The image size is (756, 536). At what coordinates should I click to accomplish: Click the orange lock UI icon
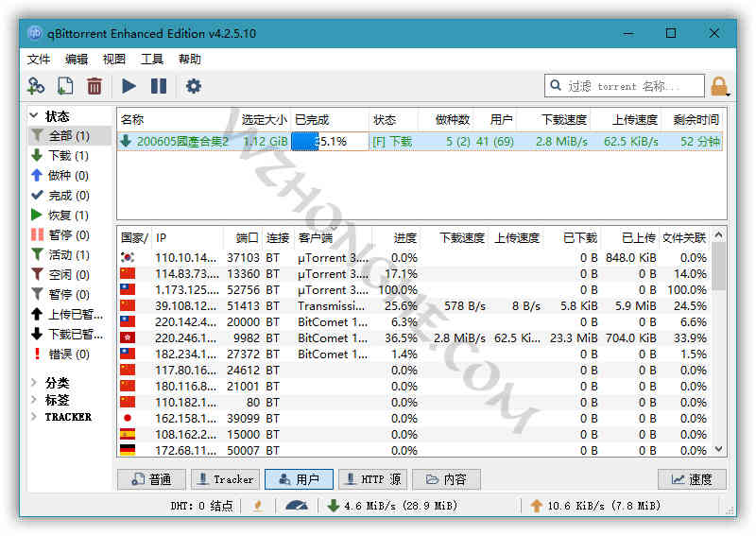click(718, 87)
